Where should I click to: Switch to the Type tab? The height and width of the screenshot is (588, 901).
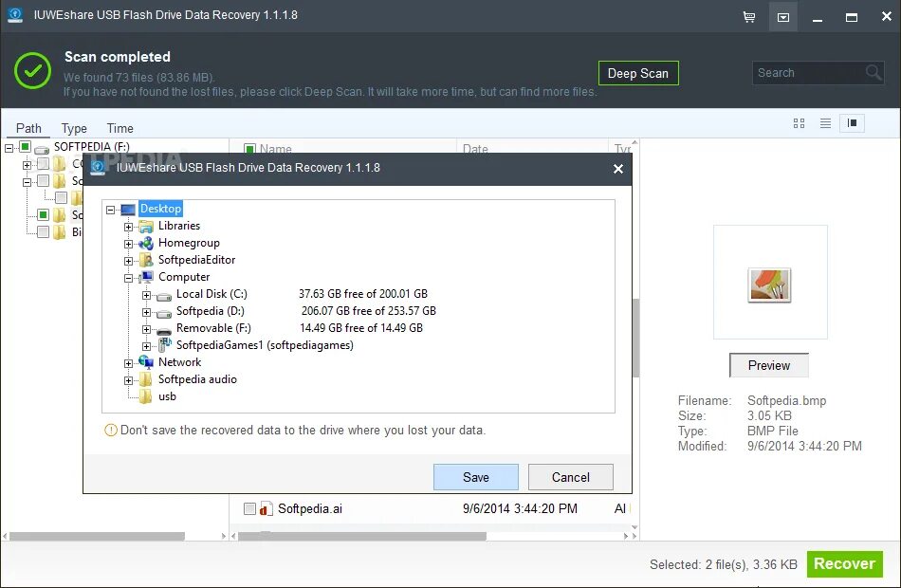pyautogui.click(x=74, y=128)
